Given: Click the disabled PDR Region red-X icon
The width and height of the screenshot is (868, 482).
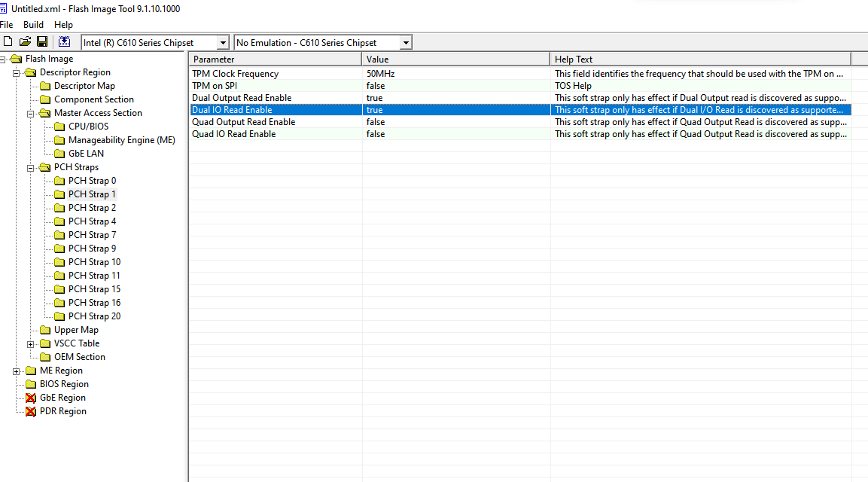Looking at the screenshot, I should (31, 411).
